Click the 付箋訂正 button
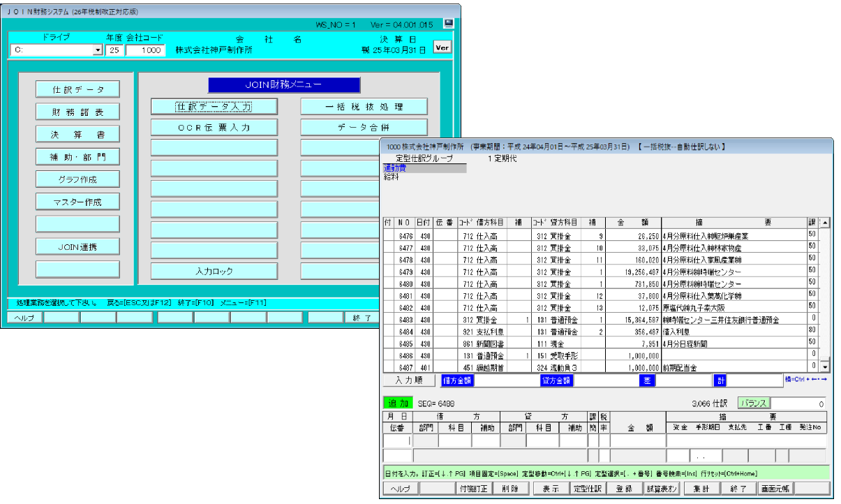841x504 pixels. (474, 489)
